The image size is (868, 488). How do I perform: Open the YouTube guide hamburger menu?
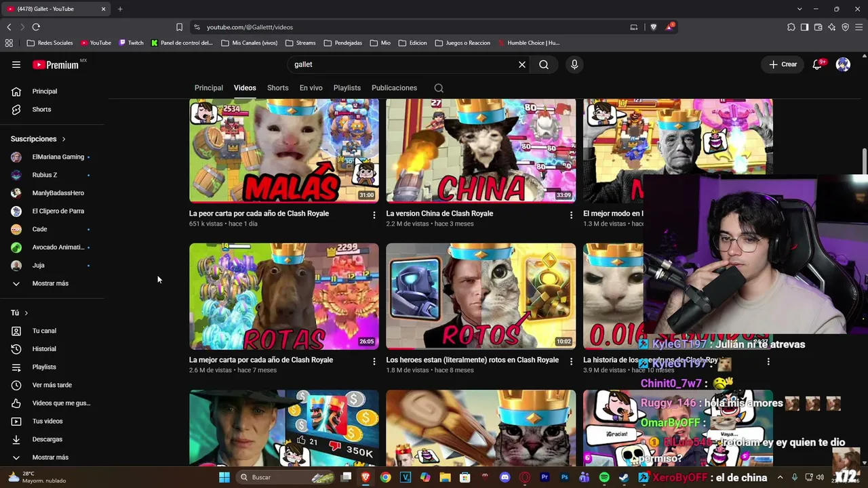click(x=16, y=64)
